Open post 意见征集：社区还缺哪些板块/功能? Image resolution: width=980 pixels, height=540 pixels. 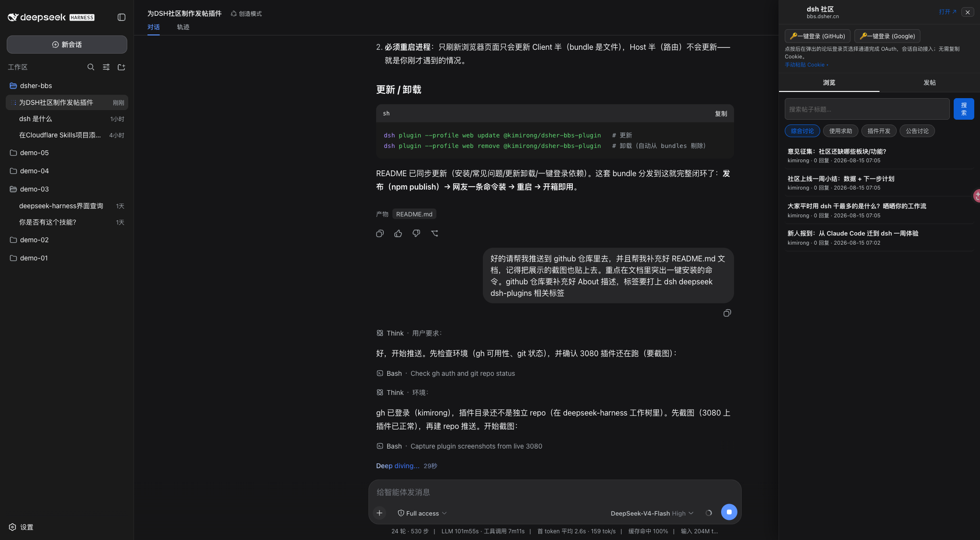click(x=880, y=156)
